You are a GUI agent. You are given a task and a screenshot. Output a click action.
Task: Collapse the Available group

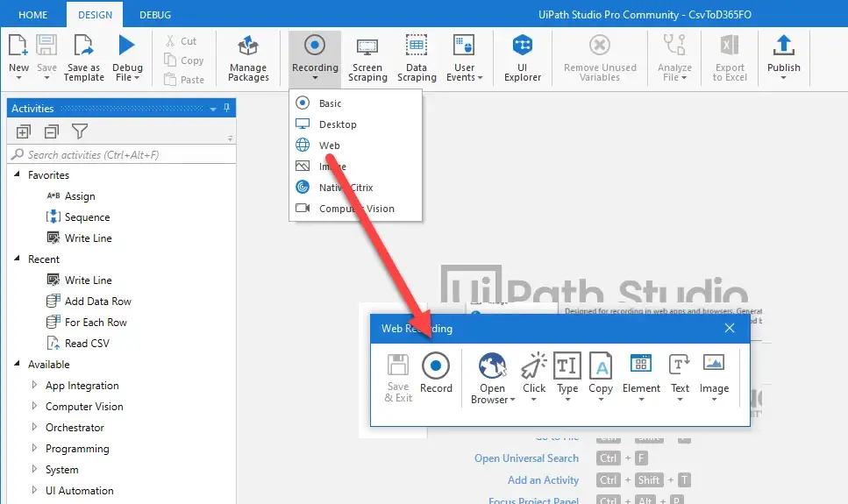pos(17,364)
